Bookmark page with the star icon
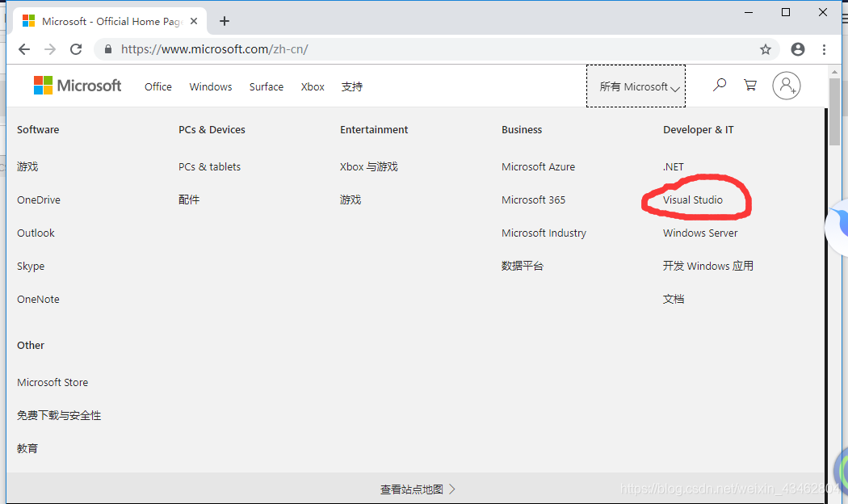This screenshot has width=848, height=504. 766,50
